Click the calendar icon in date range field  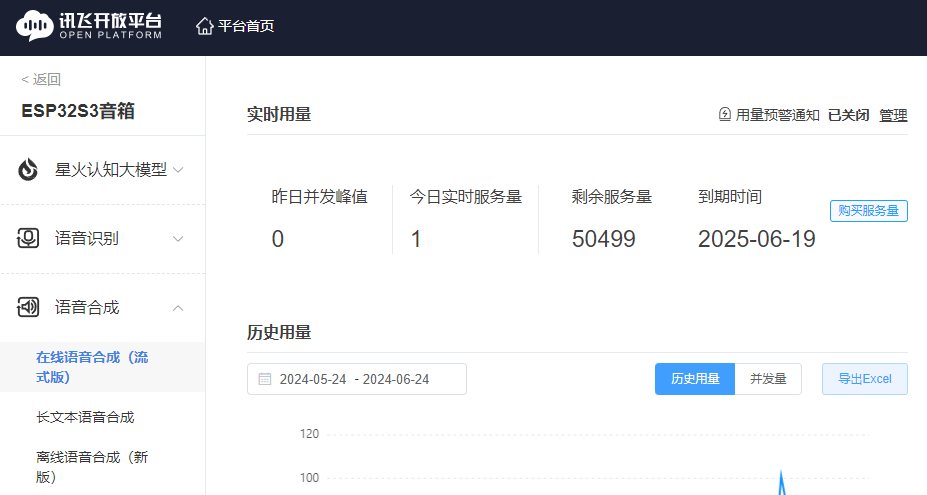265,379
